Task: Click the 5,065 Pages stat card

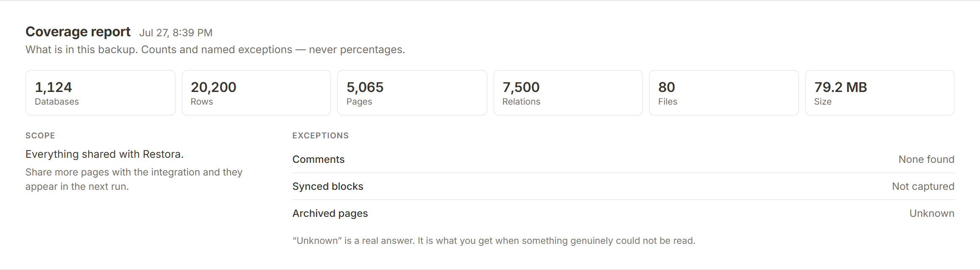Action: coord(412,93)
